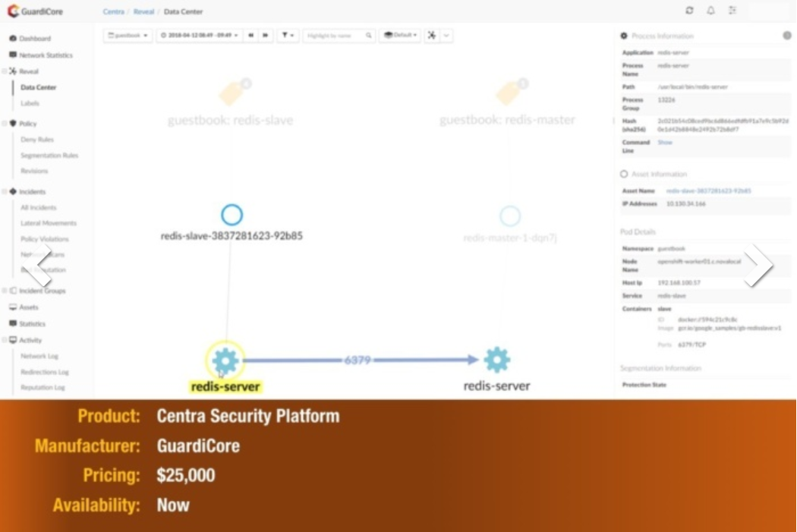Step forward in time range
The image size is (797, 532).
pyautogui.click(x=266, y=35)
